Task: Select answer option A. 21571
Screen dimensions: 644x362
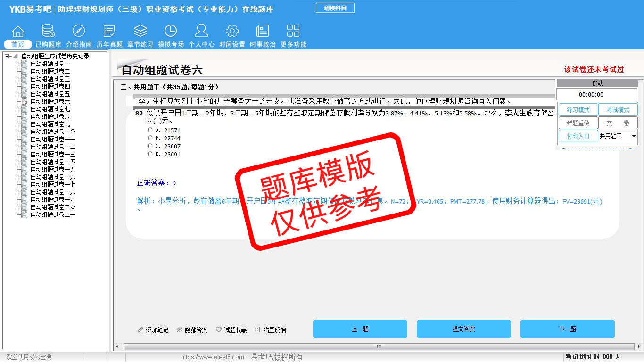Action: click(150, 130)
